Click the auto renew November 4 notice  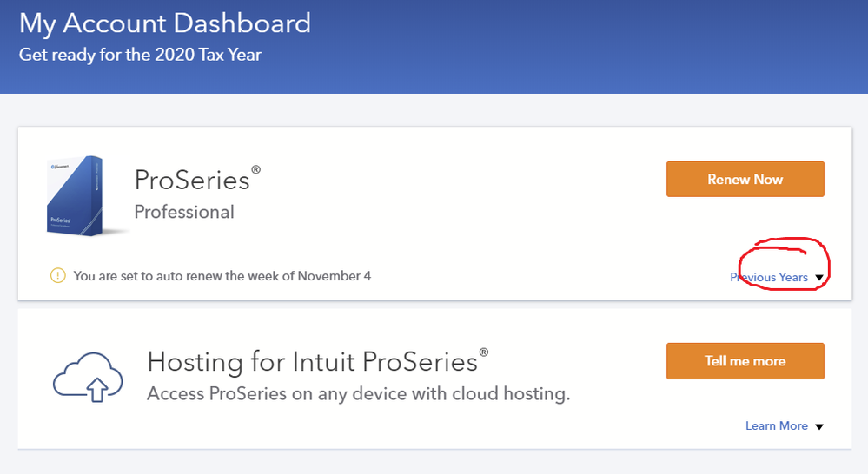click(222, 276)
